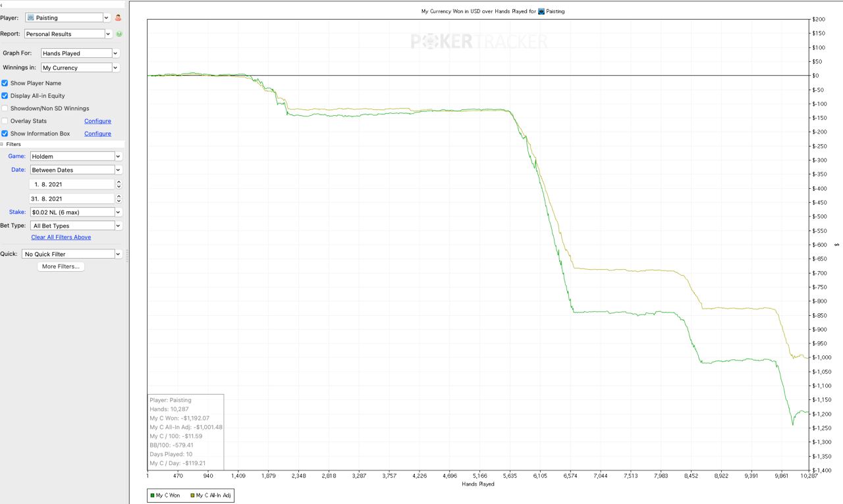Open the Quick filter dropdown

72,254
